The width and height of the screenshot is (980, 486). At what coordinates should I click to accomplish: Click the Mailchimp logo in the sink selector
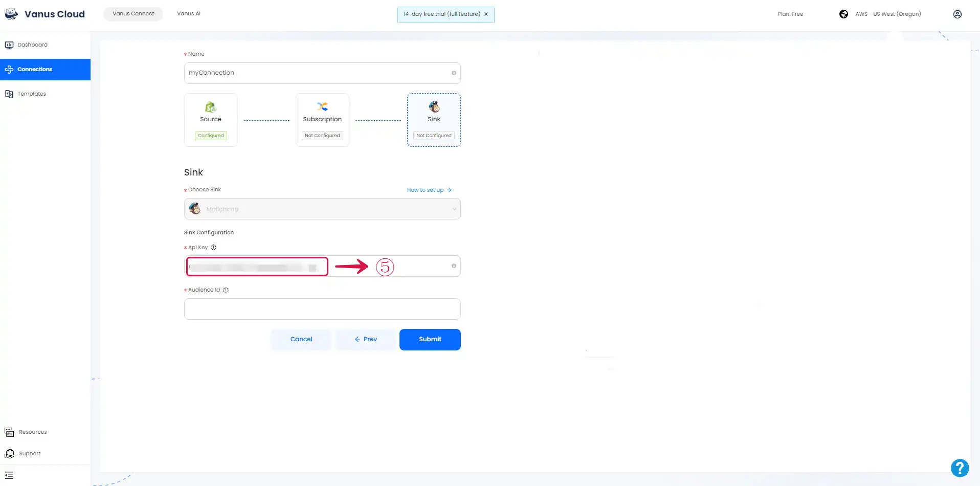coord(195,209)
